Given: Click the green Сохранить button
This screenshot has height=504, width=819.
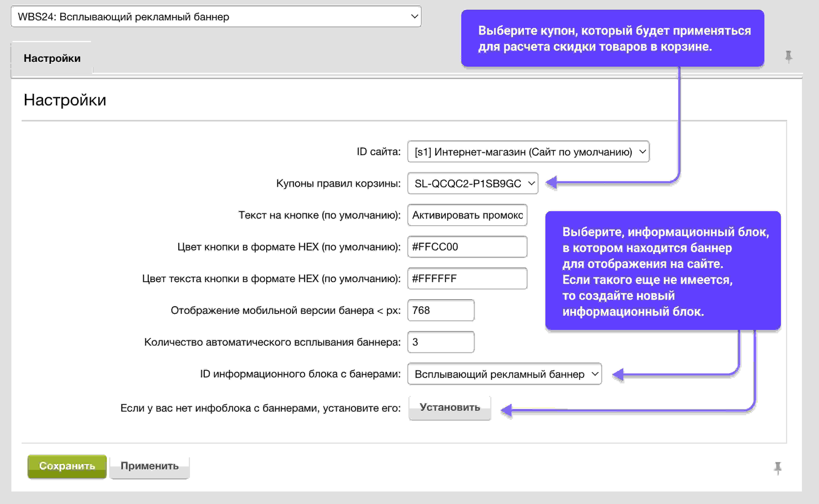Looking at the screenshot, I should coord(67,466).
